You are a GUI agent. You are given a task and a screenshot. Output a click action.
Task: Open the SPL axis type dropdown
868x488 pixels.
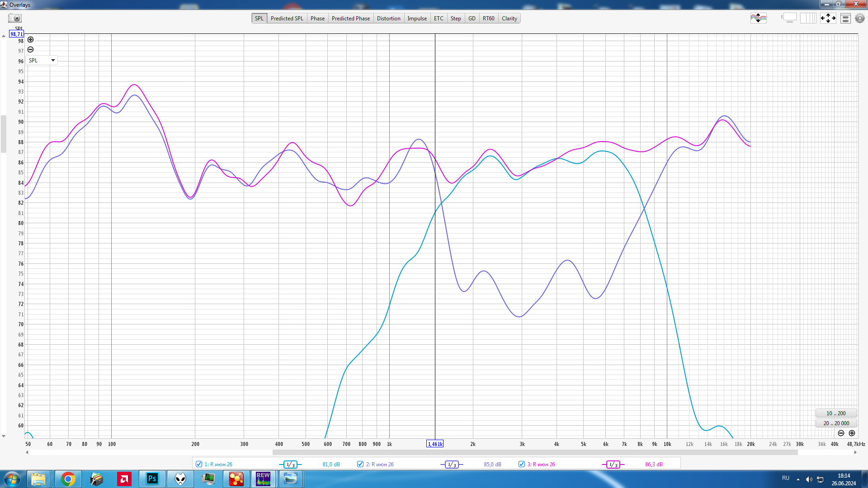click(x=42, y=61)
